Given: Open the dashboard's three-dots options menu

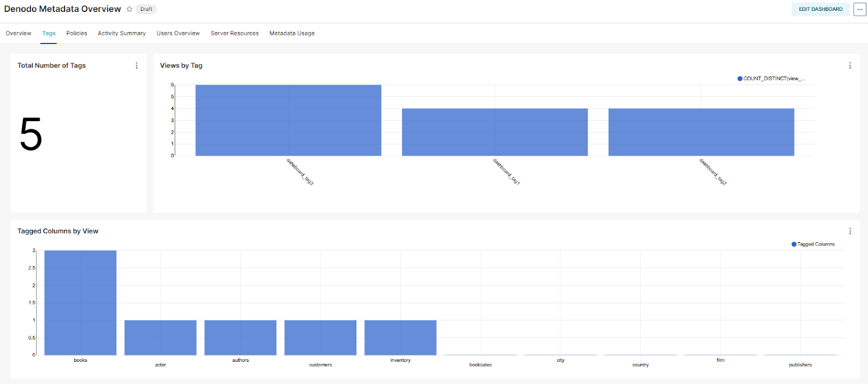Looking at the screenshot, I should point(859,9).
